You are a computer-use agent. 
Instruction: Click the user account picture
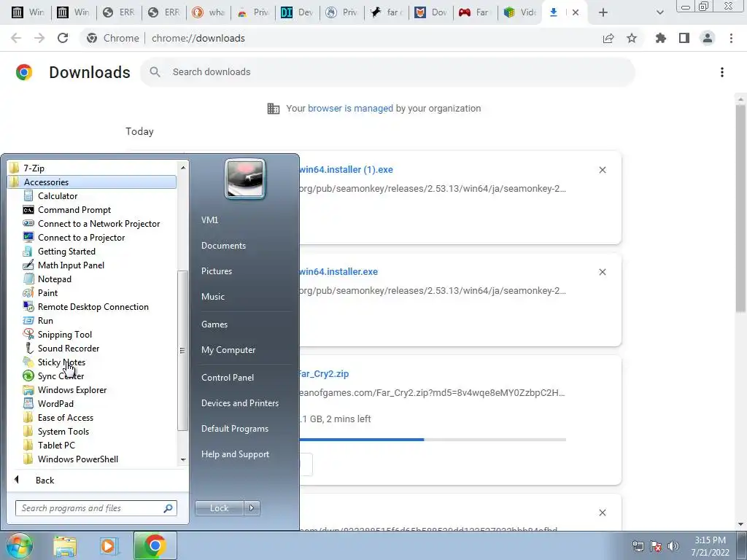[x=245, y=179]
